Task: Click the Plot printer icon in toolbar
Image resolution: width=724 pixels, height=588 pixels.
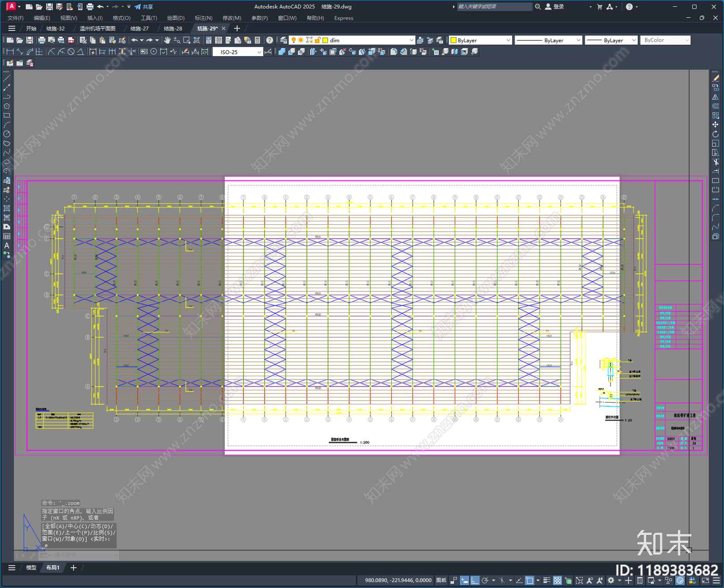Action: click(42, 40)
